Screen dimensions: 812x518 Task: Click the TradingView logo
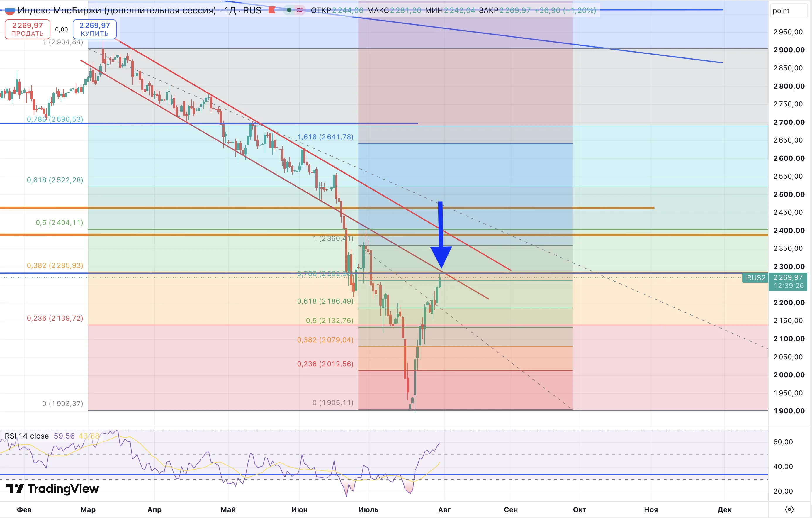[x=52, y=488]
